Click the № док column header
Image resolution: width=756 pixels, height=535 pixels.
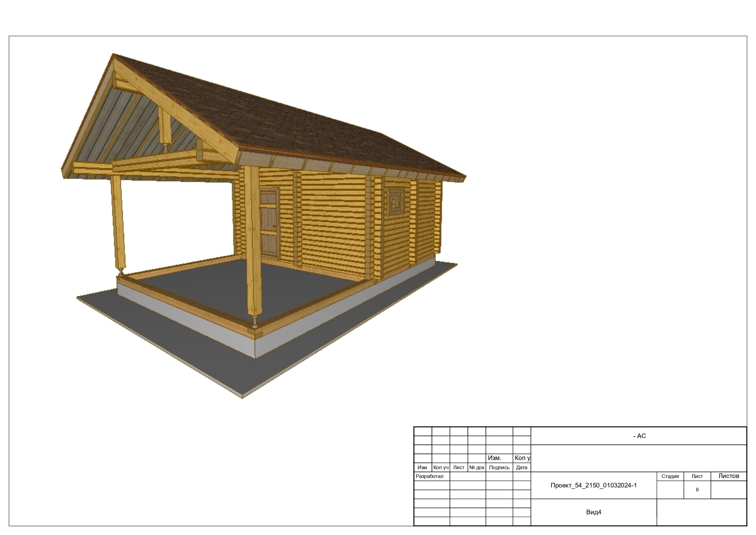tap(476, 467)
